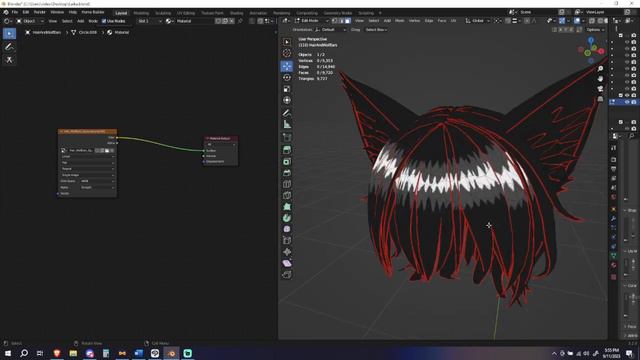The height and width of the screenshot is (360, 640).
Task: Toggle the material pin icon in node editor
Action: 240,21
